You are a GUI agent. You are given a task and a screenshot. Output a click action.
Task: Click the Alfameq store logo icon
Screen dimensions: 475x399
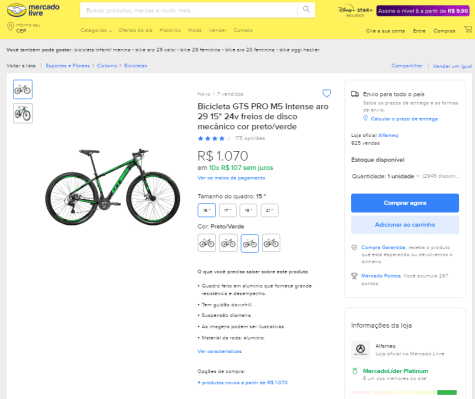pos(360,350)
